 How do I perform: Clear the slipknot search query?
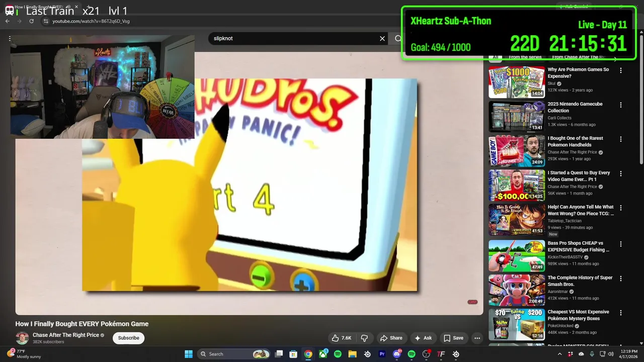(x=382, y=38)
